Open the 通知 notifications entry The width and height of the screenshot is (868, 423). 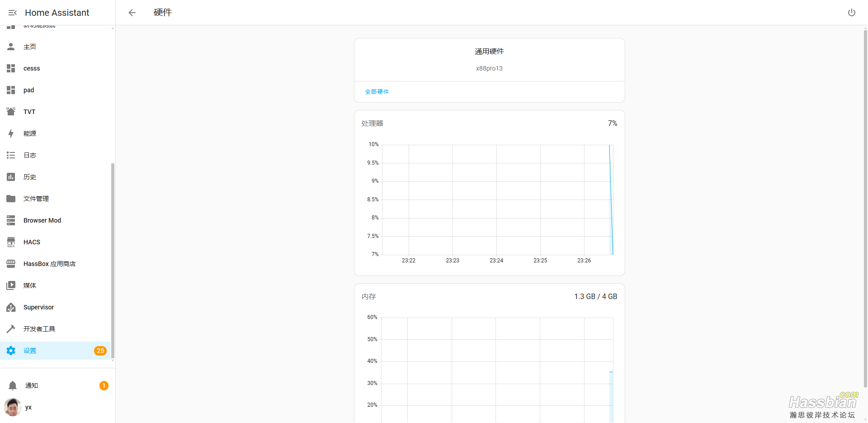pyautogui.click(x=57, y=385)
